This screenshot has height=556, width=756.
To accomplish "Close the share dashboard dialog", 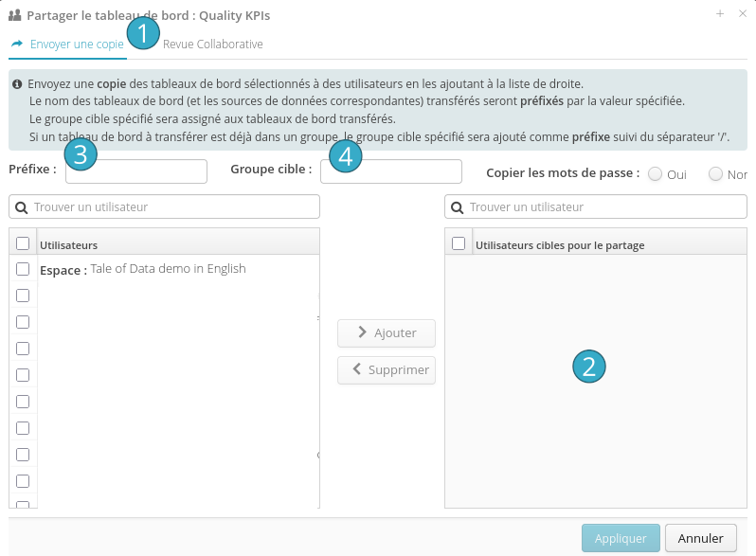I will (x=742, y=14).
